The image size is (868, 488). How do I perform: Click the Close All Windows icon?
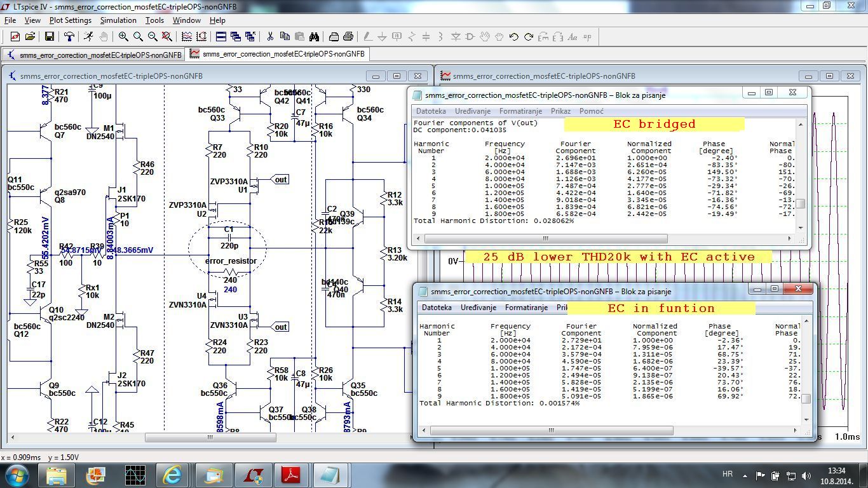coord(250,37)
